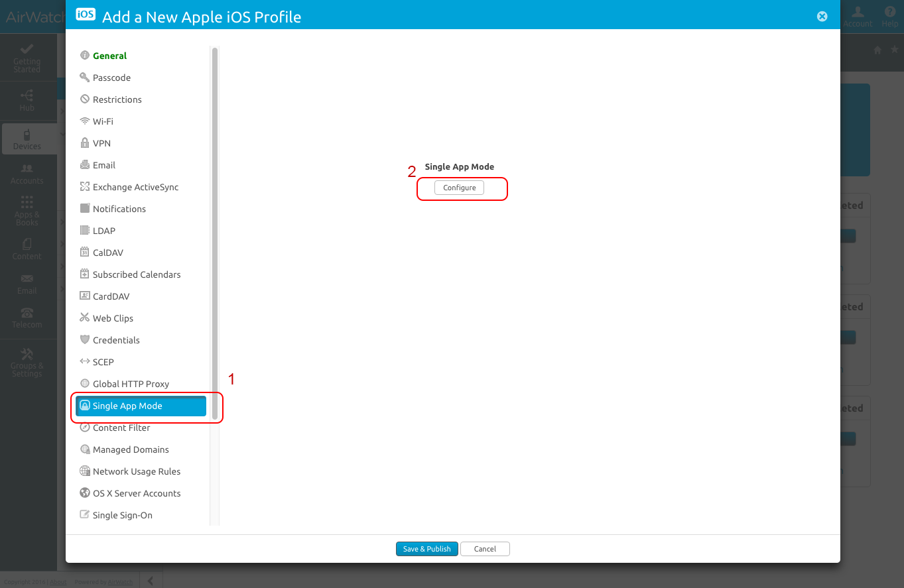This screenshot has height=588, width=904.
Task: Select Network Usage Rules text entry
Action: pos(137,471)
